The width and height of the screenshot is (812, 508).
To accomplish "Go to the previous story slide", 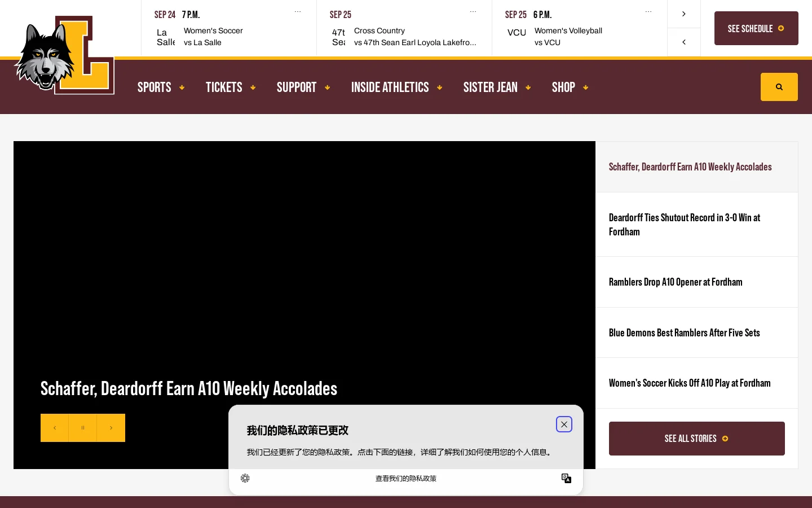I will (x=55, y=428).
